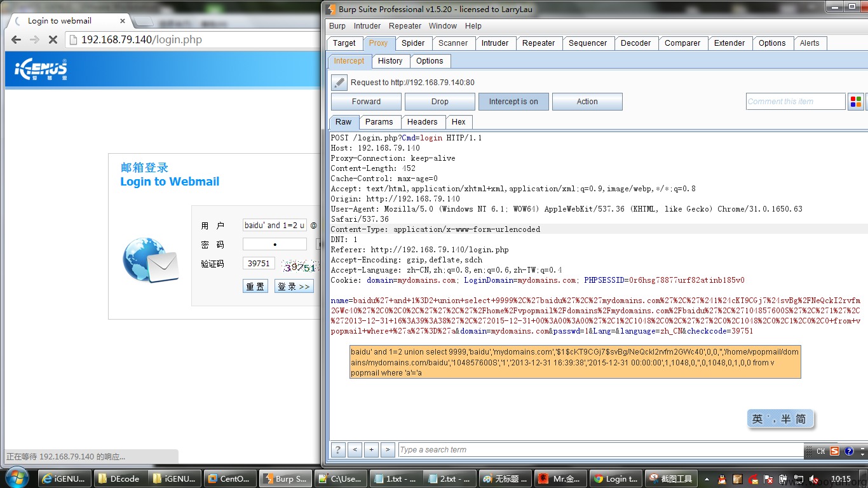The height and width of the screenshot is (488, 868).
Task: Click the 用户 username field
Action: (275, 226)
